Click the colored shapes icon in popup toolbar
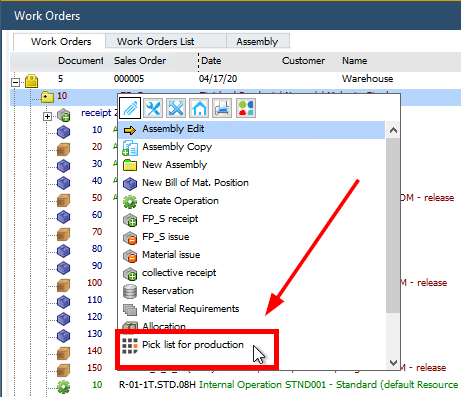 pos(246,108)
